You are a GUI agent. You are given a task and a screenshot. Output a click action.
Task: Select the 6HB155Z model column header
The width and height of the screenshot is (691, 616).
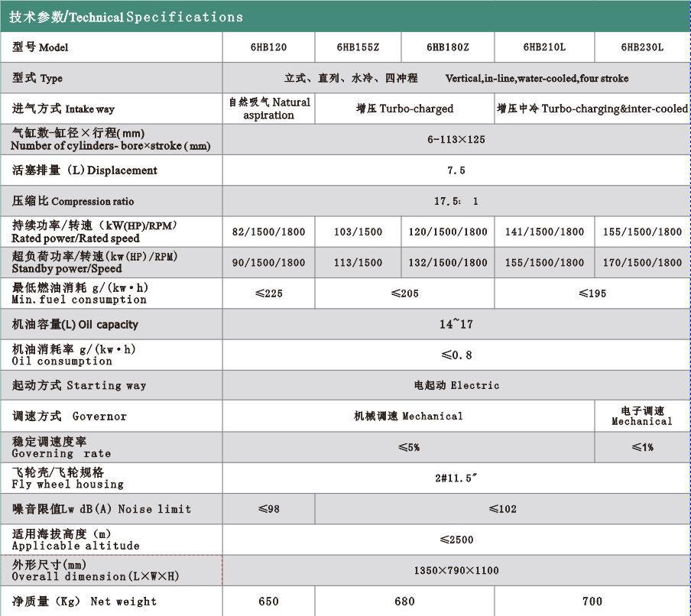tap(358, 47)
